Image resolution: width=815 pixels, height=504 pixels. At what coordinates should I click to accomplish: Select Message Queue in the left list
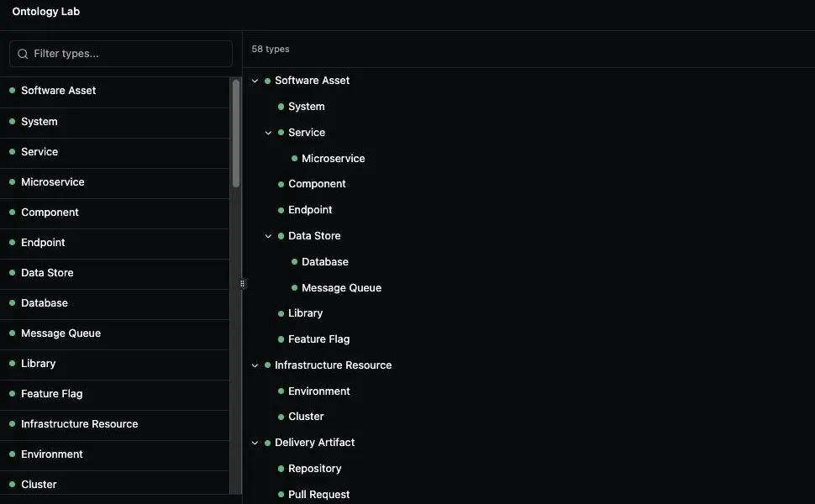114,333
